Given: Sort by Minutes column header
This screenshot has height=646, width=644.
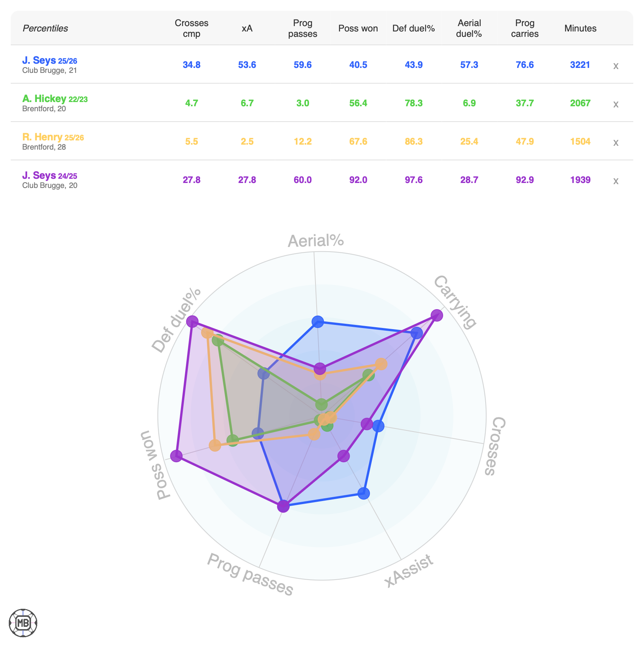Looking at the screenshot, I should (580, 28).
